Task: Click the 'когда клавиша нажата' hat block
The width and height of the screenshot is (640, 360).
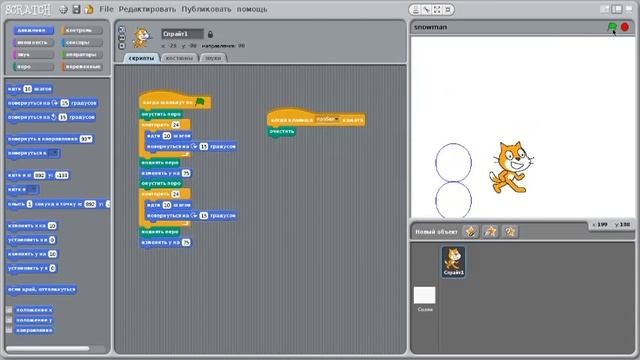Action: 316,118
